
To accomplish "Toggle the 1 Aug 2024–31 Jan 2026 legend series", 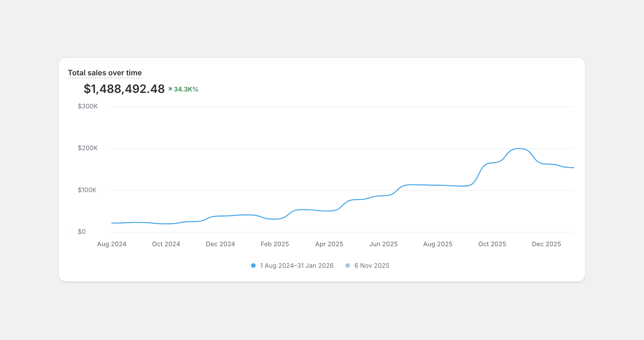I will click(x=297, y=265).
